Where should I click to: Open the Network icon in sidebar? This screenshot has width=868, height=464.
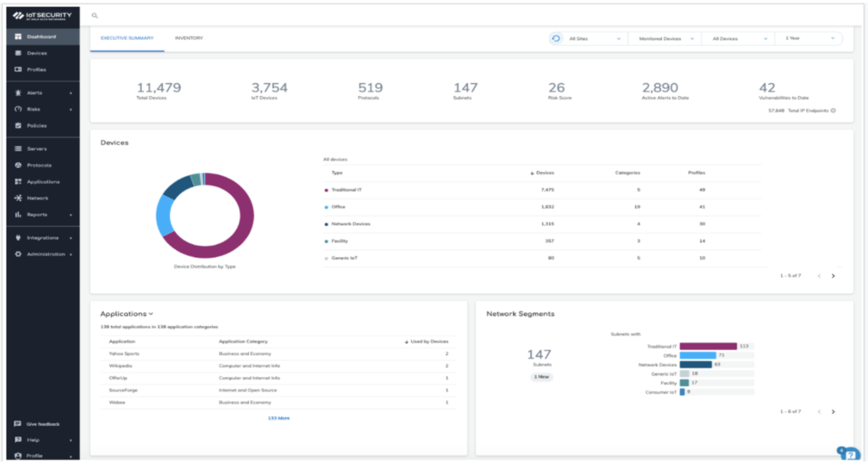coord(18,198)
